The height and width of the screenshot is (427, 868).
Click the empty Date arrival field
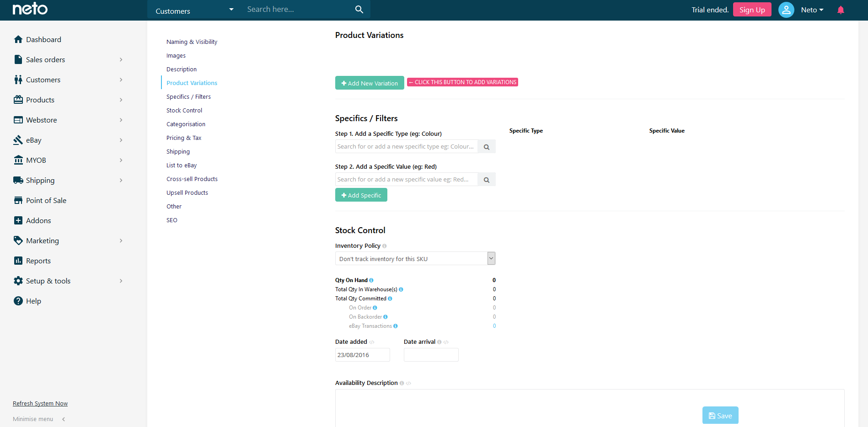431,355
